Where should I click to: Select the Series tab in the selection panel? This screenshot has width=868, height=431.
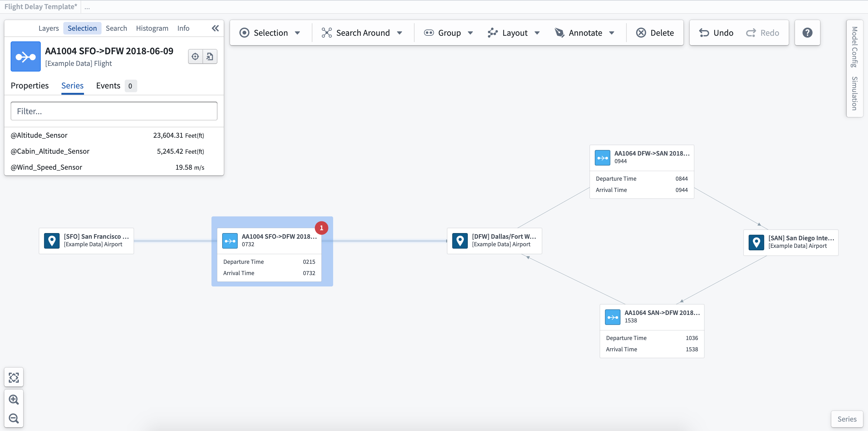72,86
